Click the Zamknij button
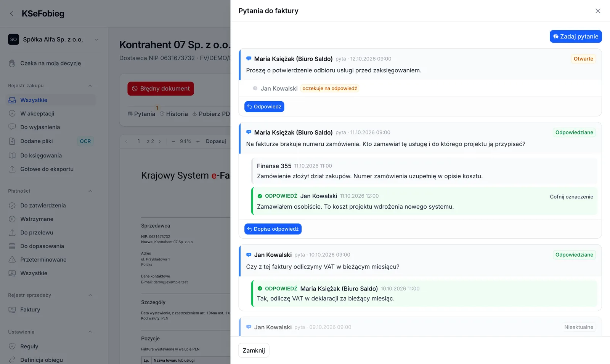This screenshot has height=364, width=610. 254,350
